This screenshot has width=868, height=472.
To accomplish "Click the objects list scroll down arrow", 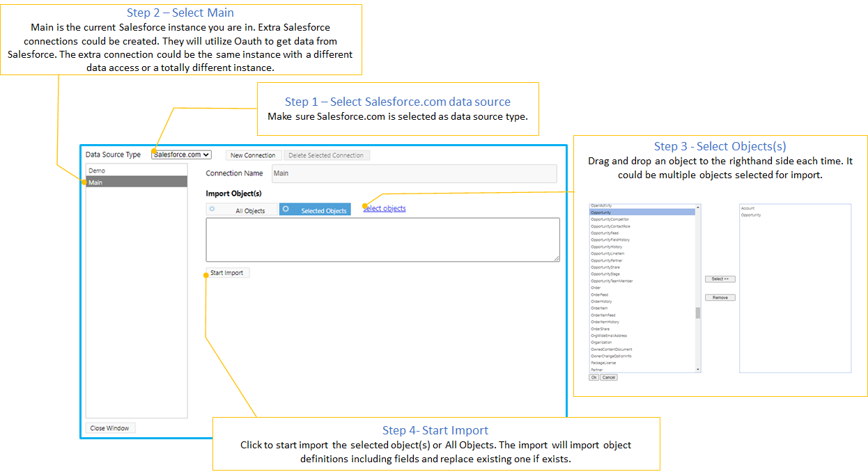I will point(698,370).
